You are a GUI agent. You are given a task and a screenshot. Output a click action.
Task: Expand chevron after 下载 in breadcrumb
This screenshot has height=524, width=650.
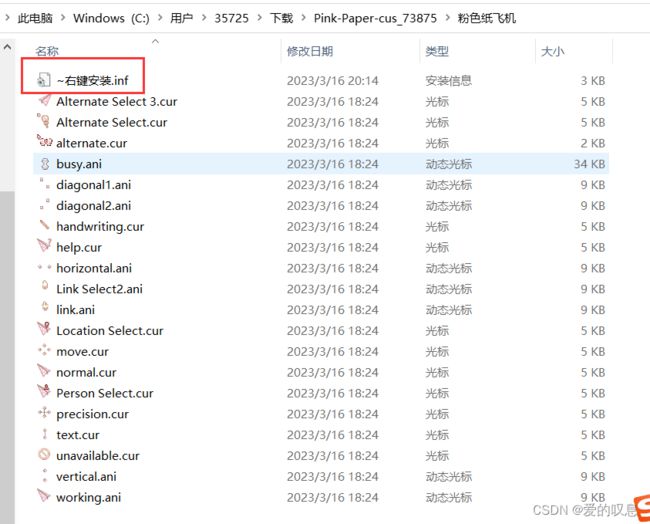coord(304,18)
